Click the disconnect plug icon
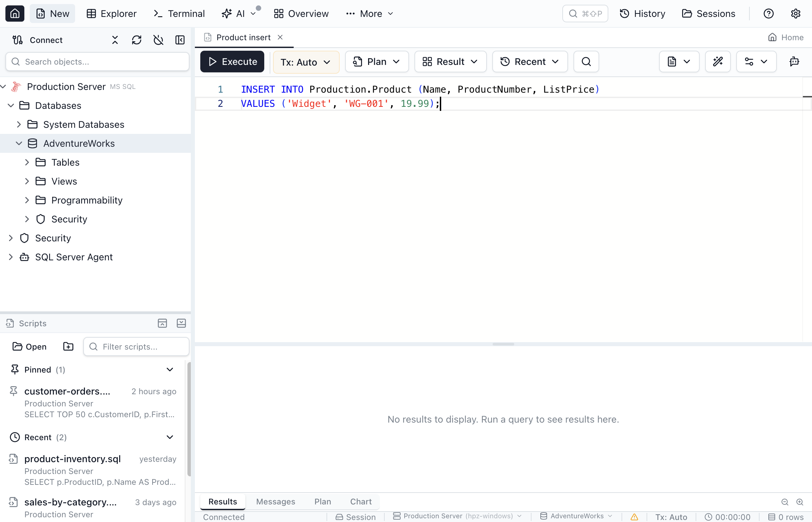This screenshot has height=522, width=812. 158,40
